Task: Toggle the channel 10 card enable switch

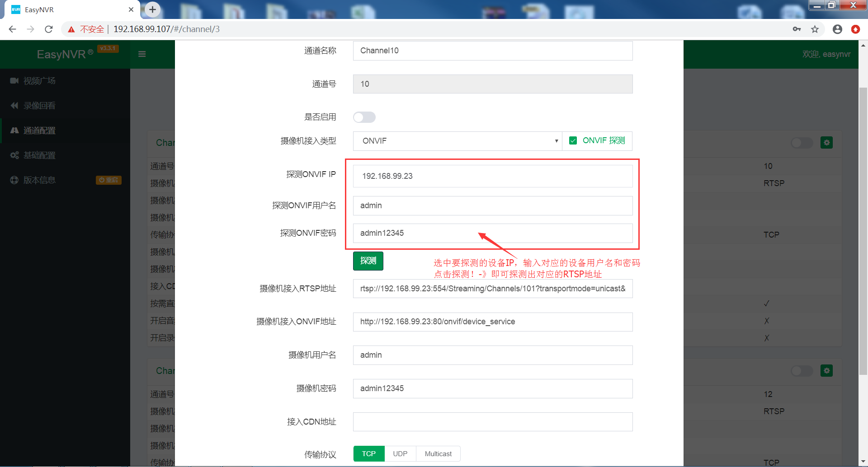Action: pyautogui.click(x=802, y=143)
